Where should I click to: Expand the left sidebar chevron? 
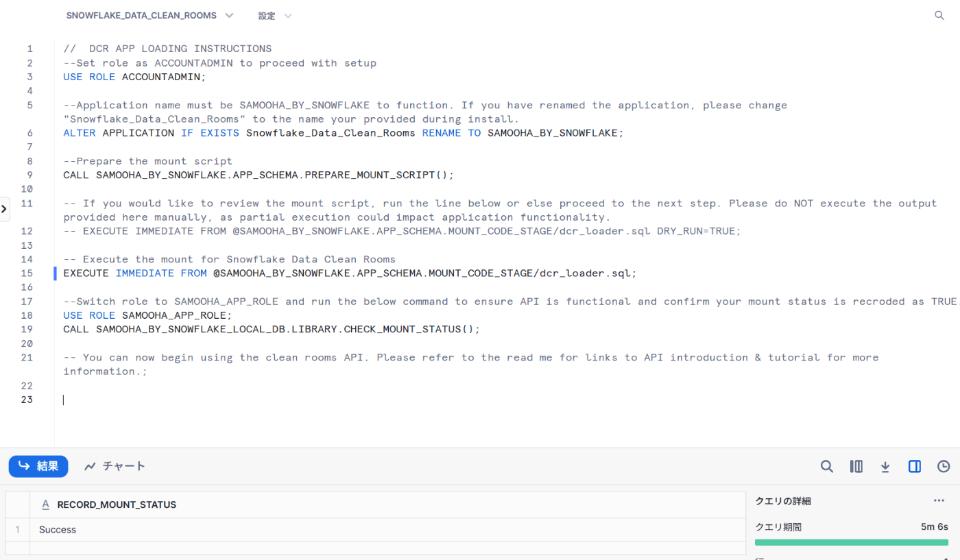4,208
